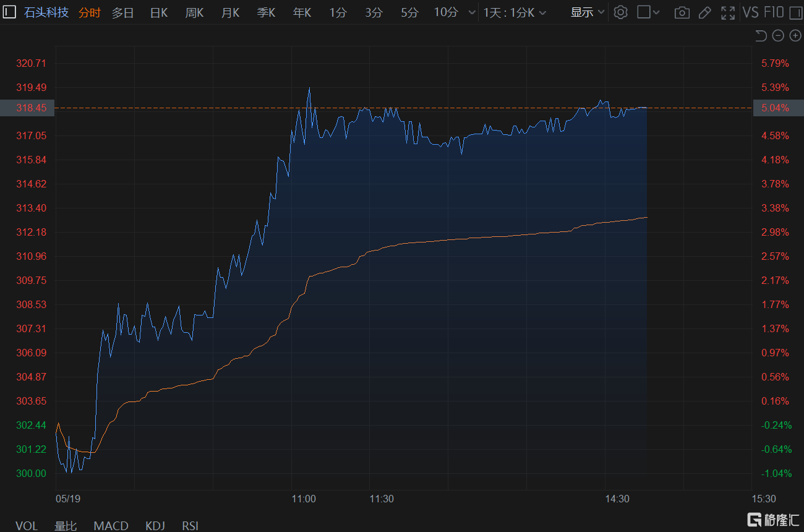Select 5分 five-minute interval
804x532 pixels.
pyautogui.click(x=409, y=12)
